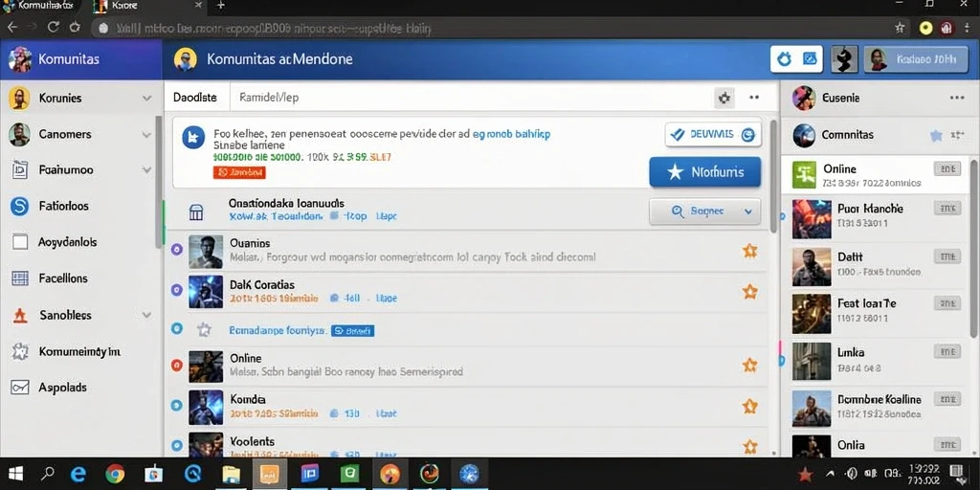Click the gray button beside Puor Manche
The height and width of the screenshot is (490, 980).
click(947, 209)
